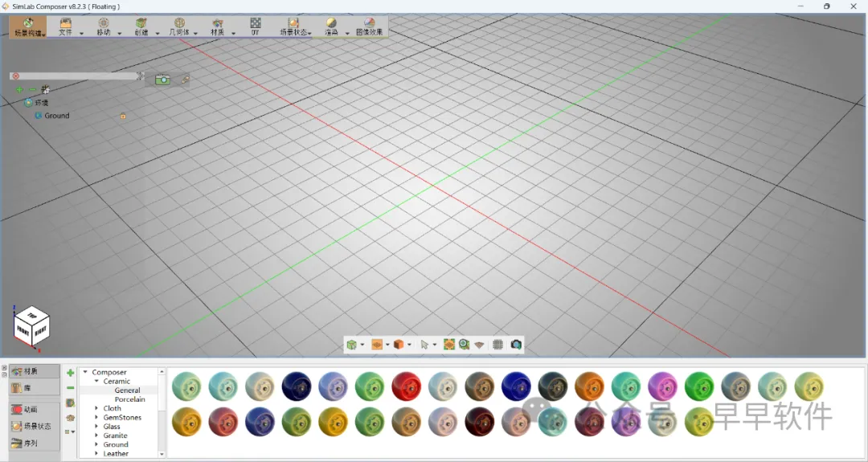Switch to the 序列 sequence tab

tap(35, 444)
